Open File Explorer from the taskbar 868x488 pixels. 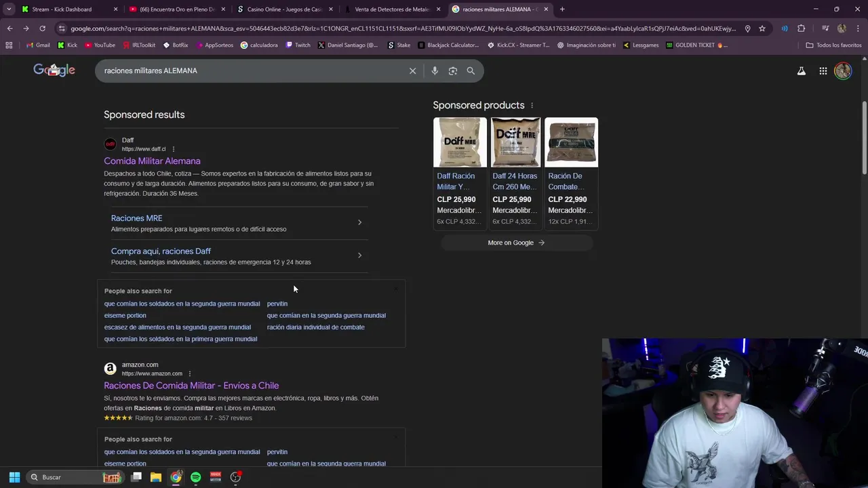click(155, 477)
